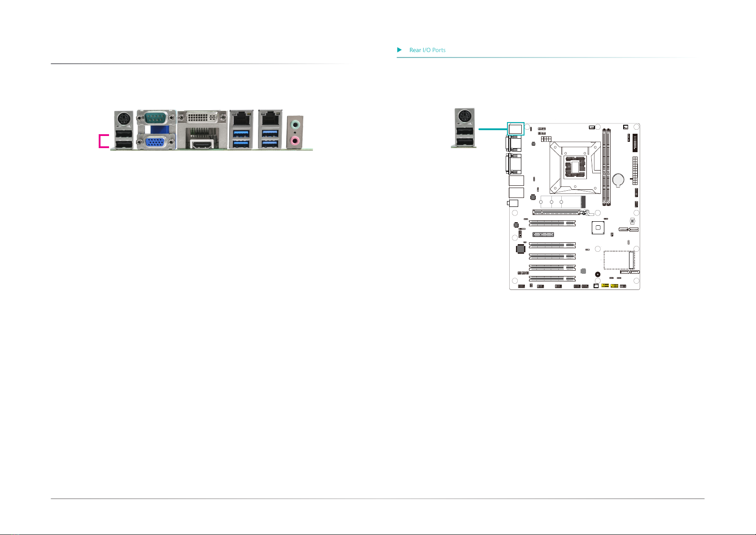Click the lower blue USB 3.0 port nearest audio jacks
Image resolution: width=756 pixels, height=535 pixels.
coord(270,144)
